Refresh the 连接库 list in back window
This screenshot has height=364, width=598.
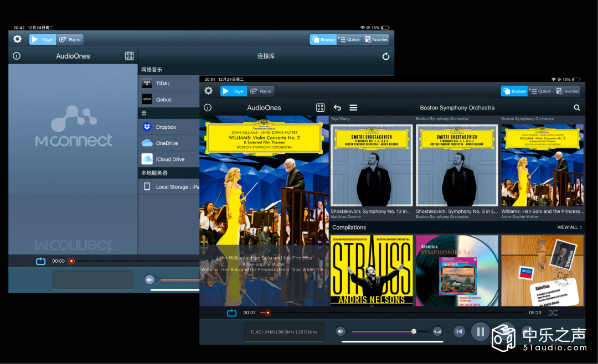386,56
